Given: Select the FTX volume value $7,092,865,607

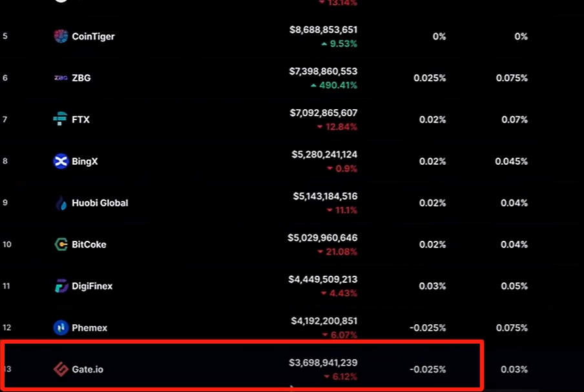Looking at the screenshot, I should (323, 113).
